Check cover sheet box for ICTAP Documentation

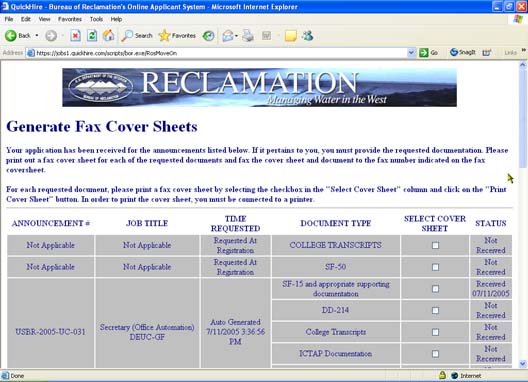tap(435, 354)
